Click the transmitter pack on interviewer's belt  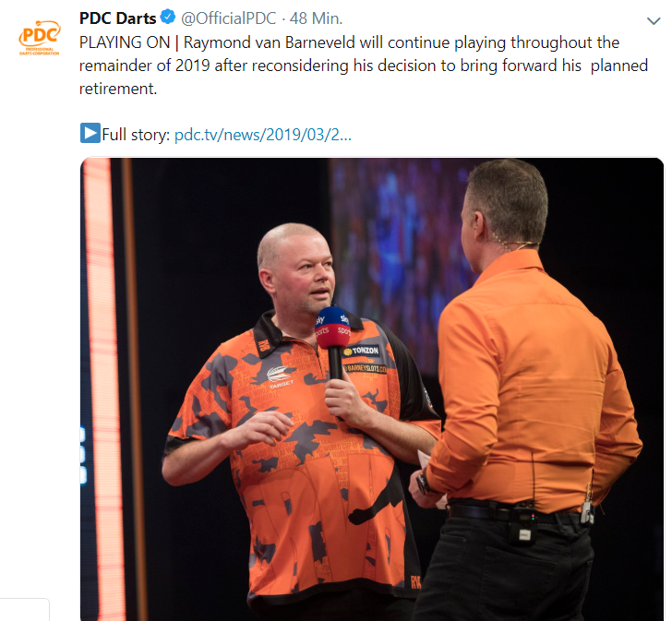click(x=524, y=527)
